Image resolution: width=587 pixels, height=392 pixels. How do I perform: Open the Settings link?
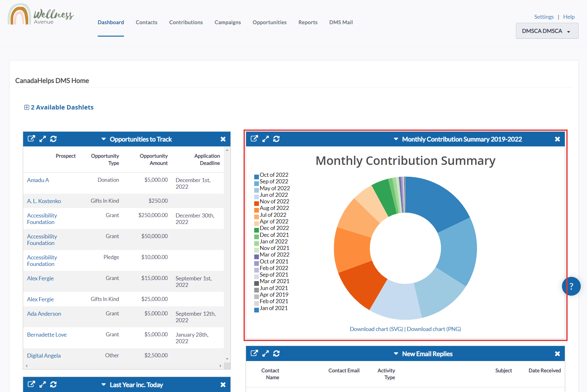click(x=544, y=17)
